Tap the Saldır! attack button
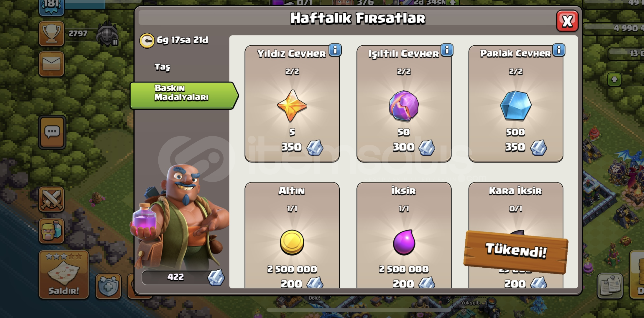 [x=64, y=275]
